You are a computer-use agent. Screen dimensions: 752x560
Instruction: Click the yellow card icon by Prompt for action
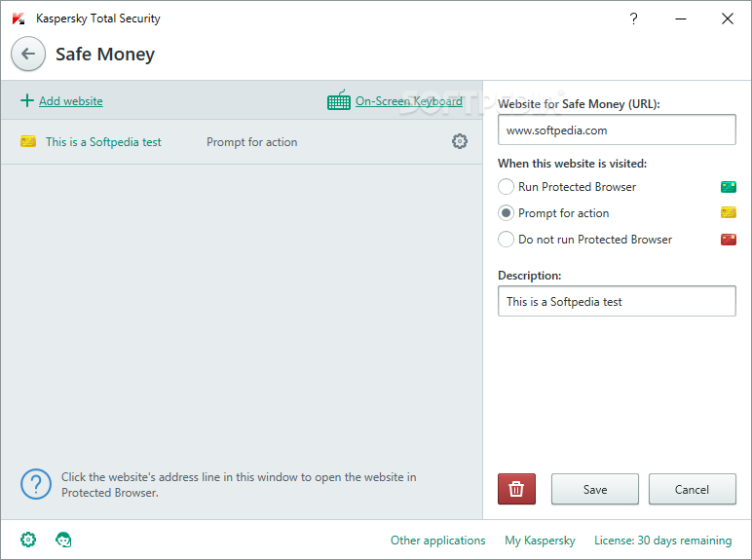tap(728, 212)
